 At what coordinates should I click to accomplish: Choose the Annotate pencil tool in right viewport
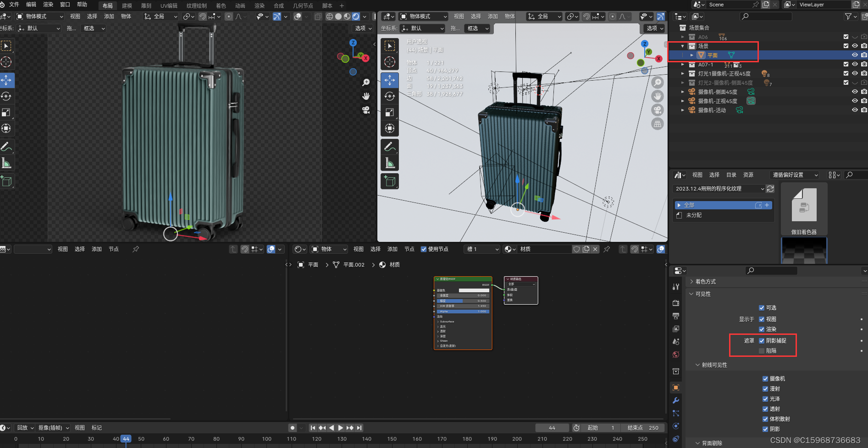tap(390, 147)
